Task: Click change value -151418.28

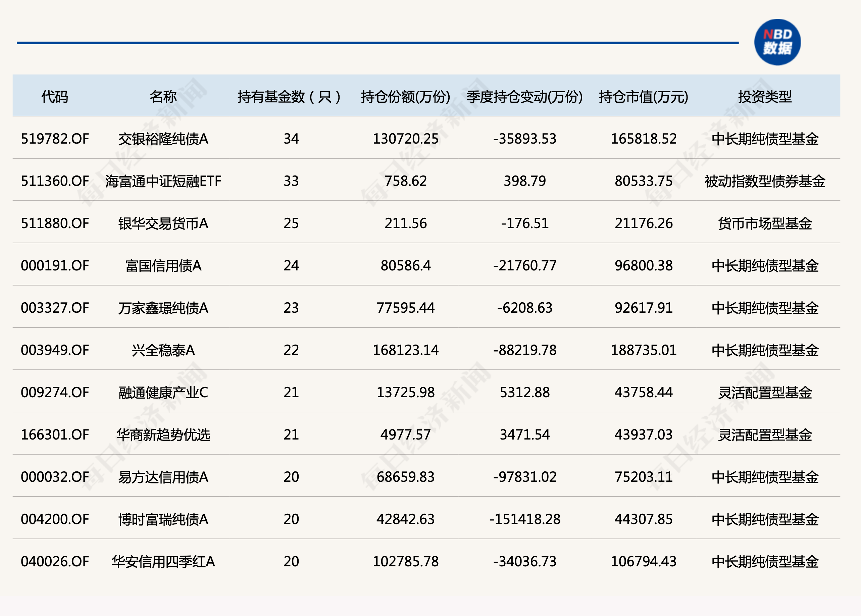Action: pos(524,519)
